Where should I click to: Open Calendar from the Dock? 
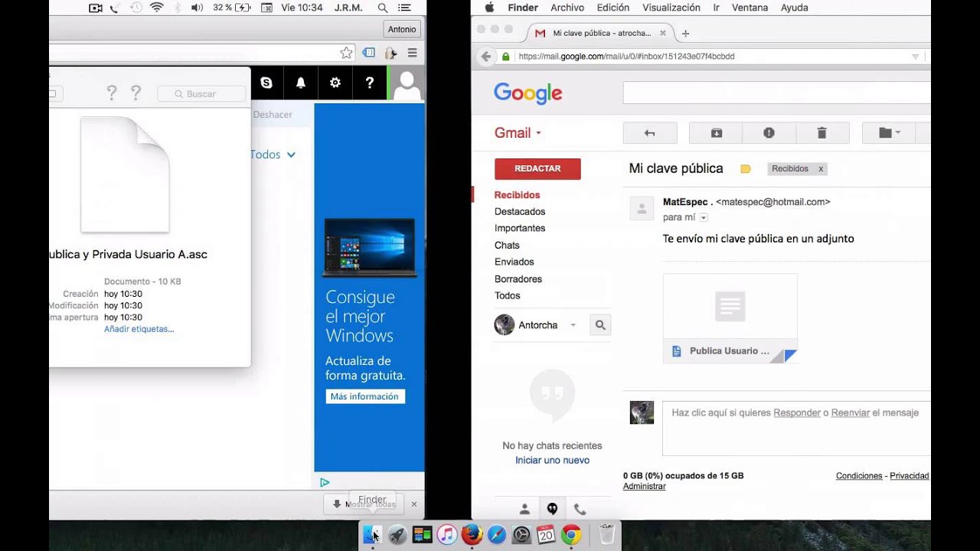pos(546,535)
